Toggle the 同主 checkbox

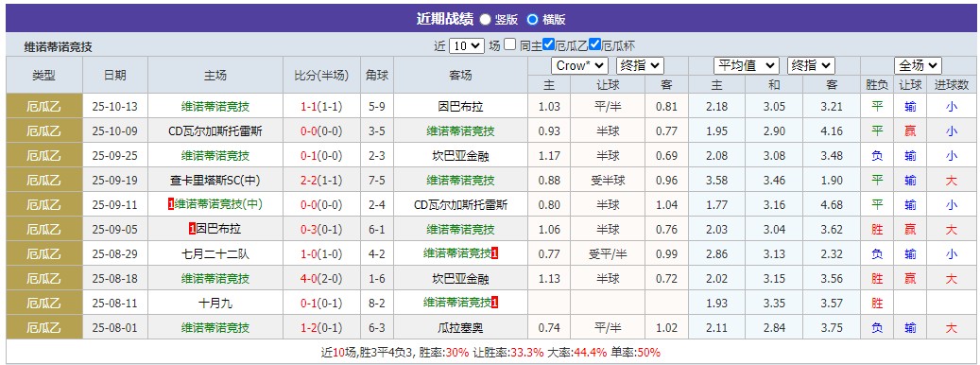click(510, 44)
